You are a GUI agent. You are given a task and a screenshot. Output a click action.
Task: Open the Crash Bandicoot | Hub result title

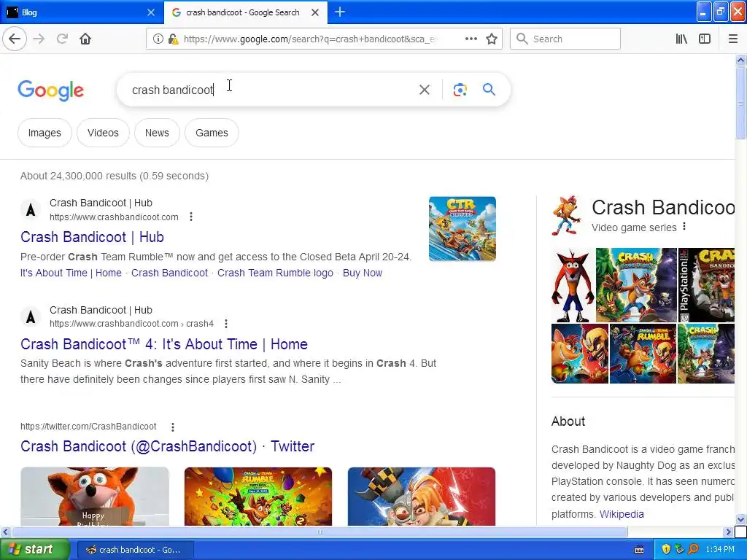[92, 237]
